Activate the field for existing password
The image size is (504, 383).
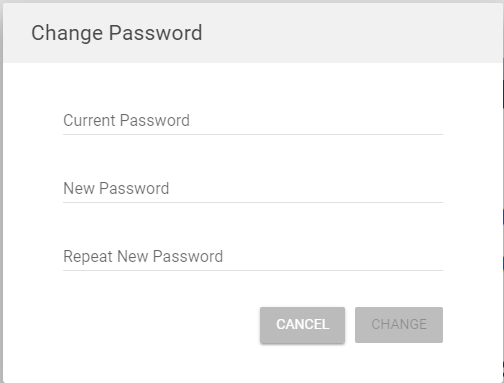coord(253,121)
